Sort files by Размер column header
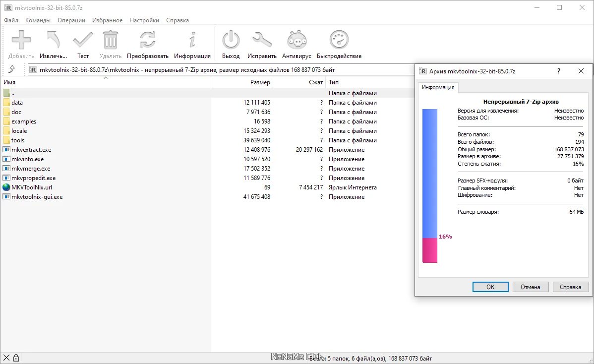The width and height of the screenshot is (594, 364). coord(260,82)
